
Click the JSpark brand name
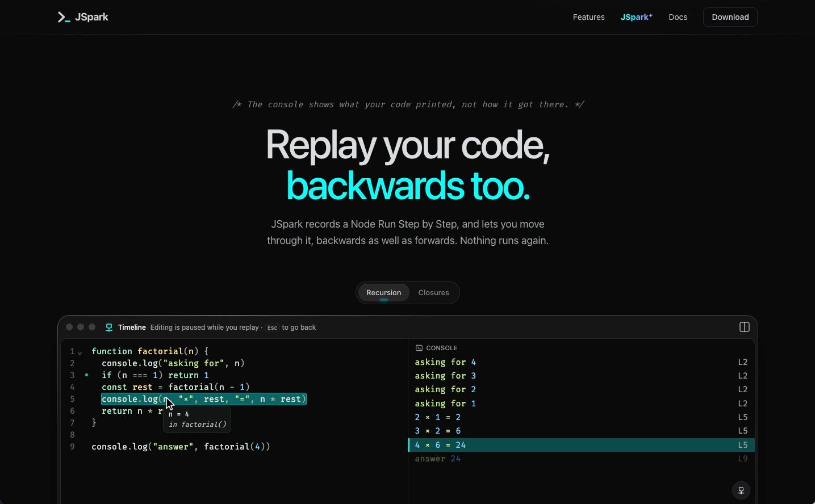click(91, 17)
